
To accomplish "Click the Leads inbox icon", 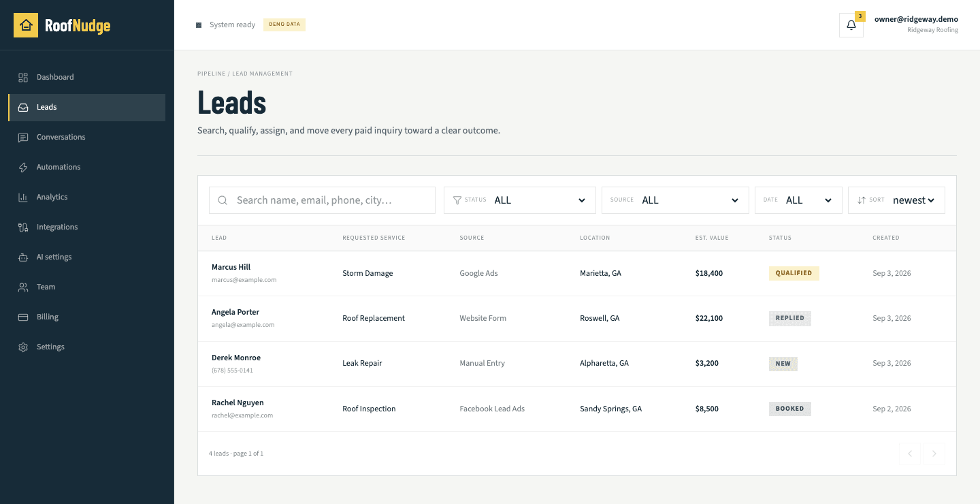I will tap(23, 108).
